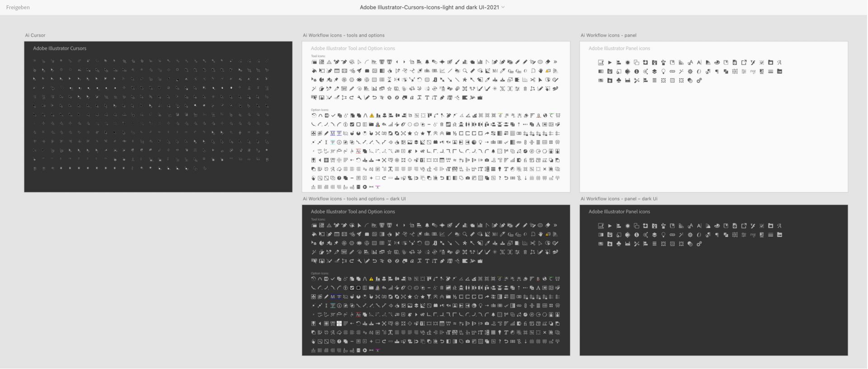868x369 pixels.
Task: Click the gears icon in dark Panel icons
Action: tap(699, 244)
